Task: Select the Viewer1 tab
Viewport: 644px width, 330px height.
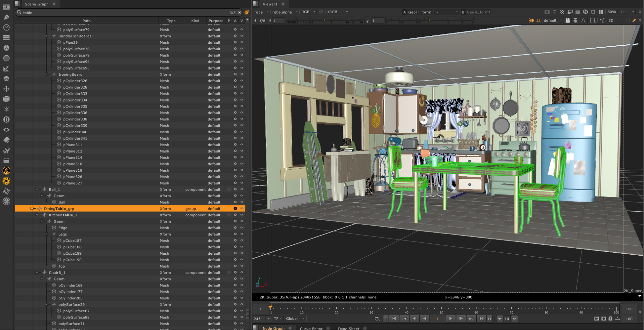Action: 270,4
